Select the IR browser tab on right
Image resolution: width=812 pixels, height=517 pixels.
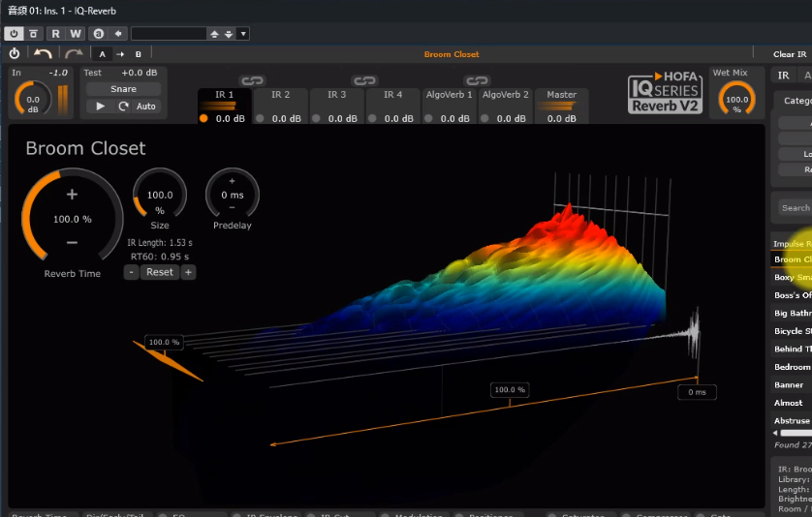pos(784,76)
